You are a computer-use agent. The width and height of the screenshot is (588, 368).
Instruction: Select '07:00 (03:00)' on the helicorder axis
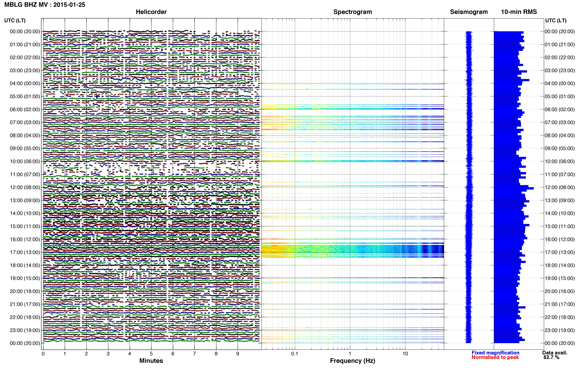[25, 122]
